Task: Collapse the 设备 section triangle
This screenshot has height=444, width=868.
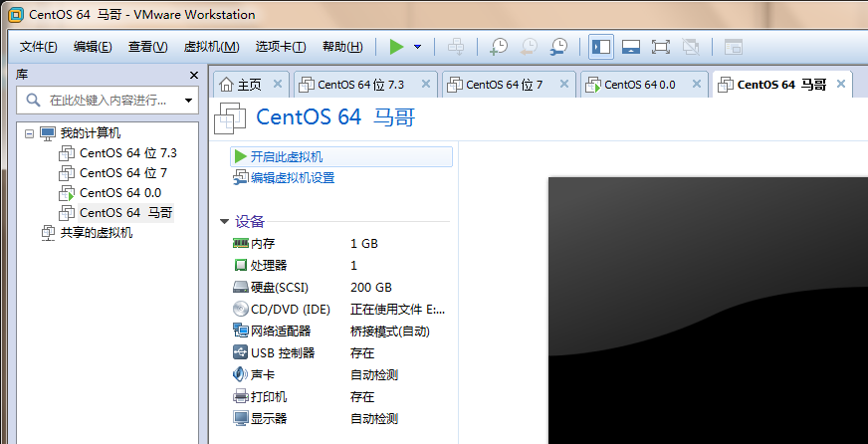Action: [x=224, y=222]
